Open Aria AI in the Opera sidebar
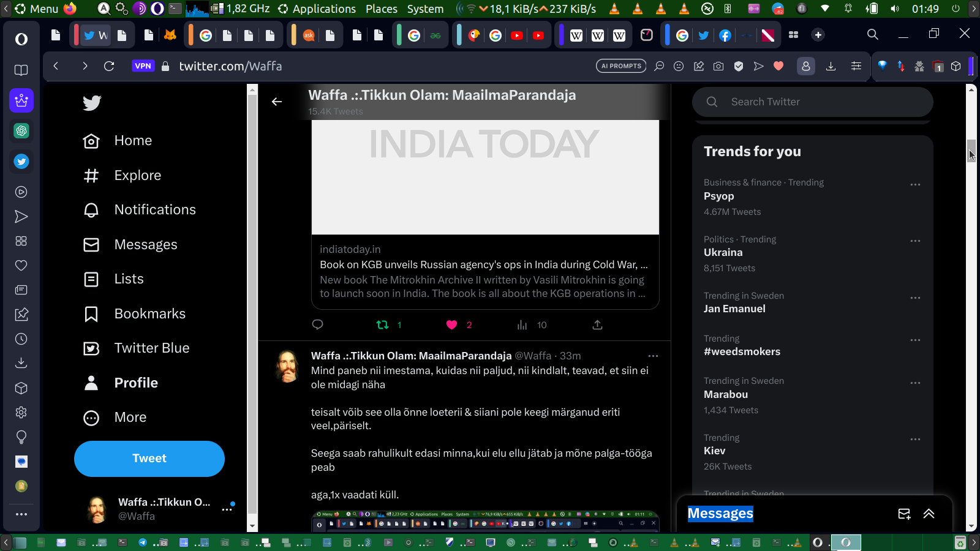Viewport: 980px width, 551px height. pyautogui.click(x=21, y=100)
